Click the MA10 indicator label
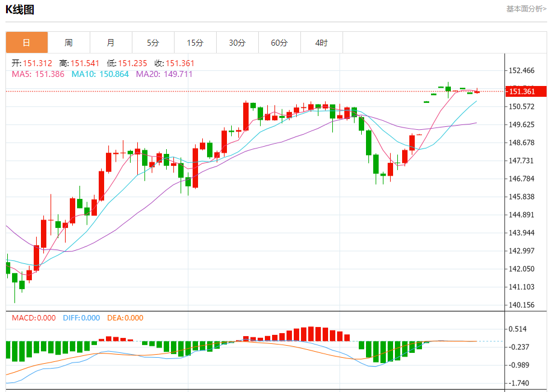 [100, 74]
